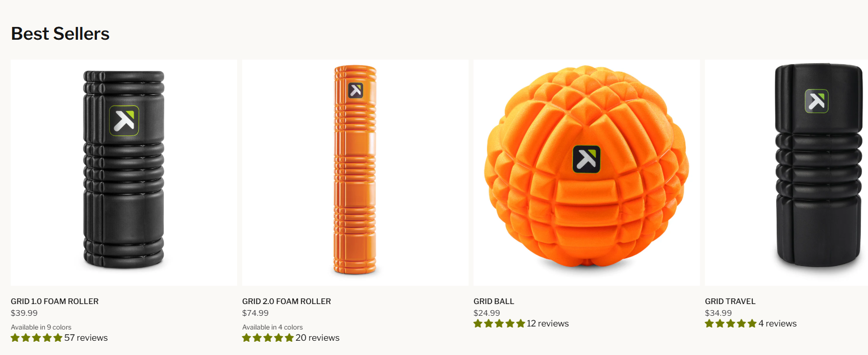The image size is (868, 355).
Task: Open the 4 reviews link
Action: (x=777, y=323)
